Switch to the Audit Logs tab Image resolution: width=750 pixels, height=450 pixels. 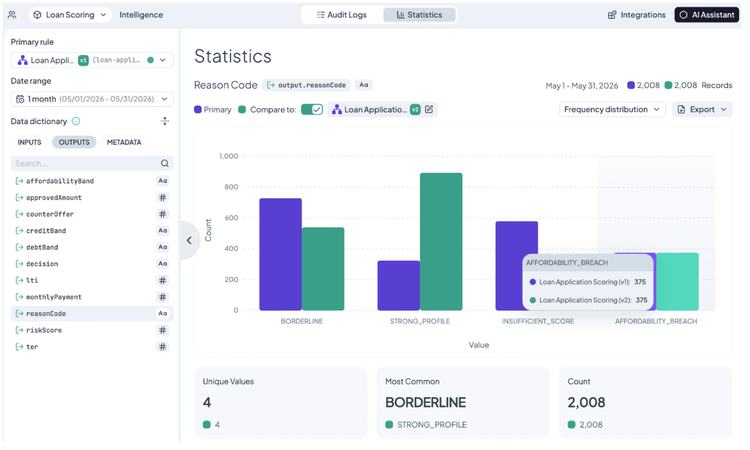pos(342,15)
